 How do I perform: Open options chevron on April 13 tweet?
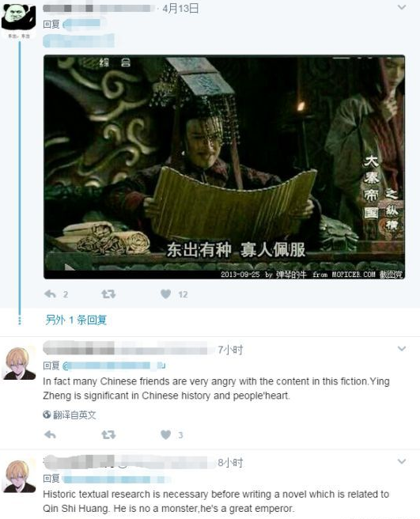coord(402,7)
